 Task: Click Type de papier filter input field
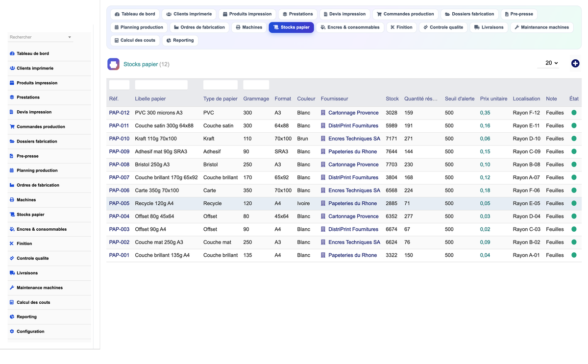(220, 85)
